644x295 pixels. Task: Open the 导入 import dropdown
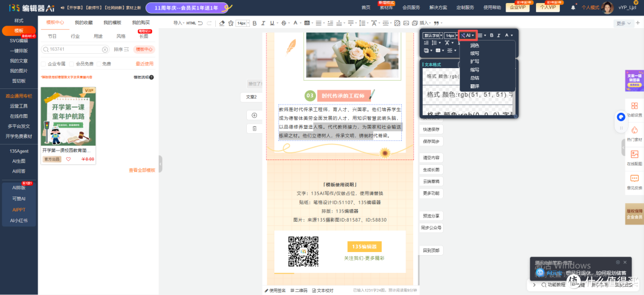click(x=179, y=23)
